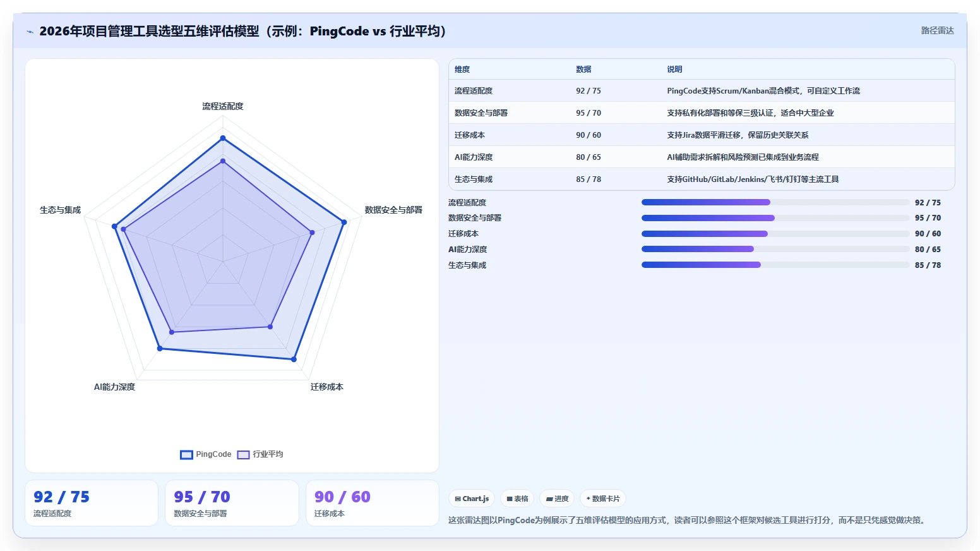Click the 95 / 70 value in the table
The image size is (980, 551).
589,113
